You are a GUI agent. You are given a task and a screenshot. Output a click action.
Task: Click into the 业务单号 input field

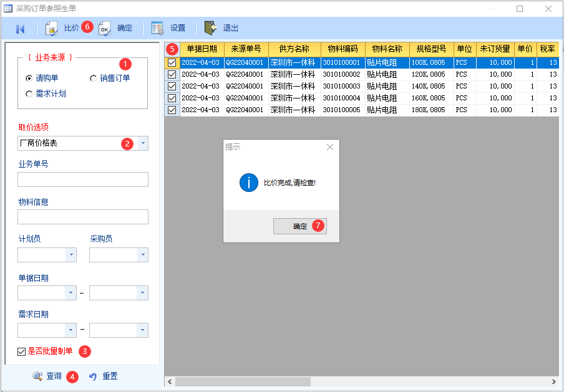[83, 179]
